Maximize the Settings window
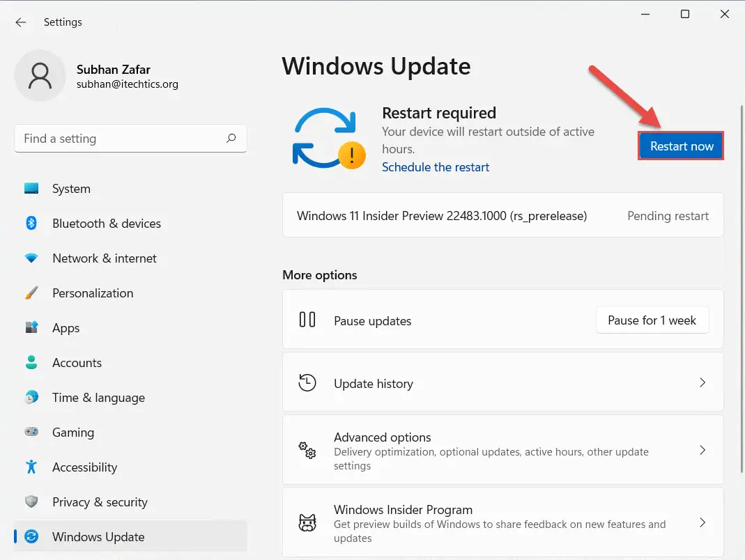This screenshot has height=560, width=745. coord(684,14)
